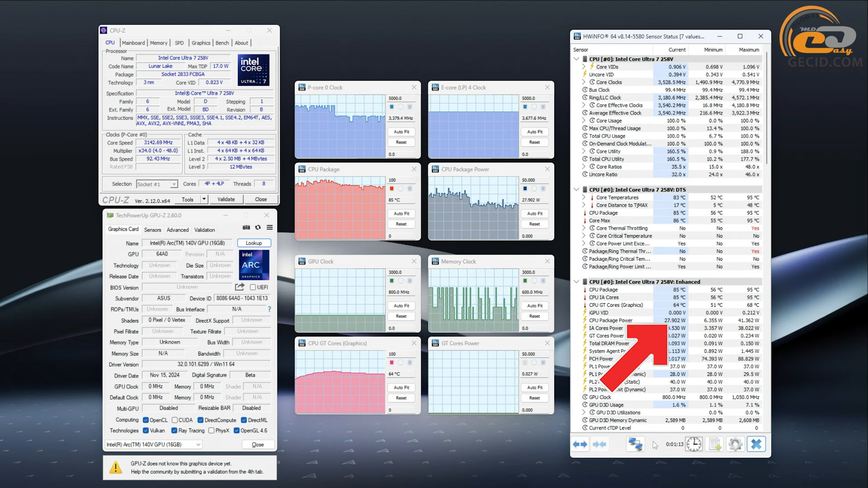Switch to the Memory tab in CPU-Z
This screenshot has width=868, height=488.
tap(159, 42)
